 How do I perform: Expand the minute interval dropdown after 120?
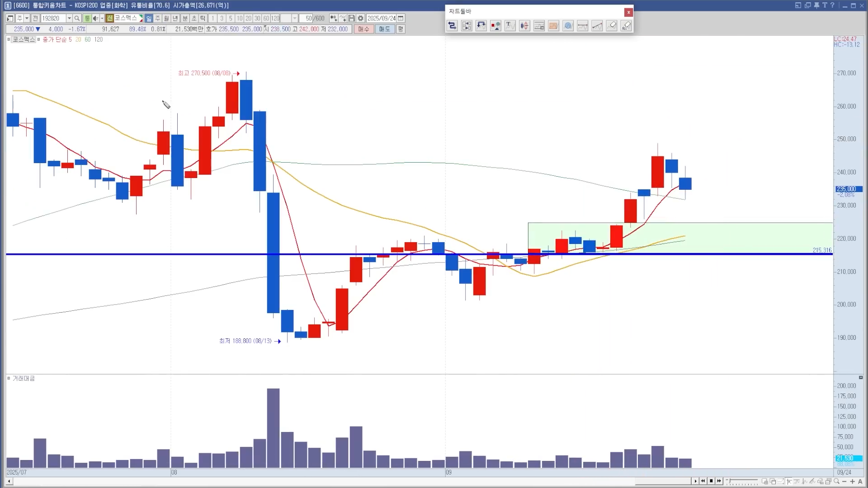294,19
